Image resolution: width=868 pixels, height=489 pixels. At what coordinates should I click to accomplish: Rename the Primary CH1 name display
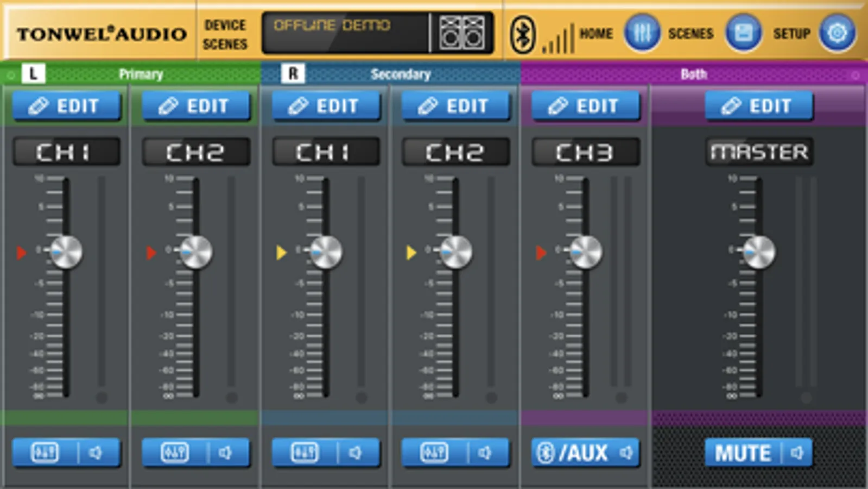(x=66, y=152)
